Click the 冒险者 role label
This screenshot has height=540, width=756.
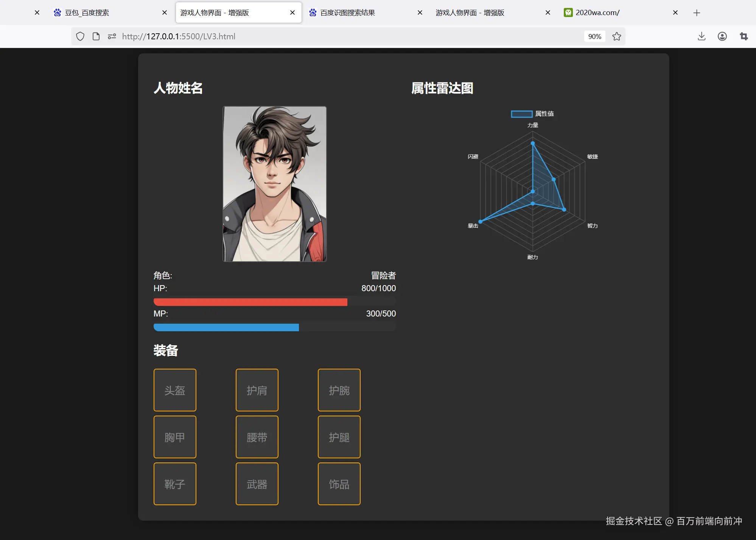pyautogui.click(x=383, y=275)
